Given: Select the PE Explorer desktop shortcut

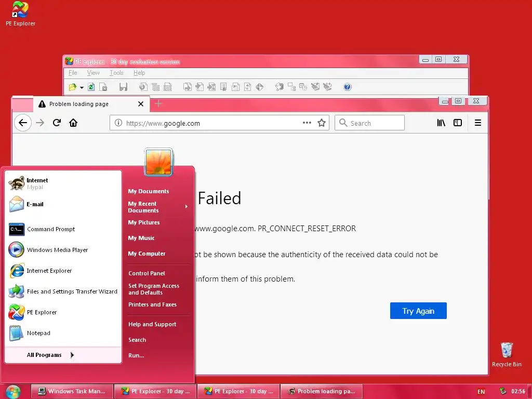Looking at the screenshot, I should (x=20, y=14).
